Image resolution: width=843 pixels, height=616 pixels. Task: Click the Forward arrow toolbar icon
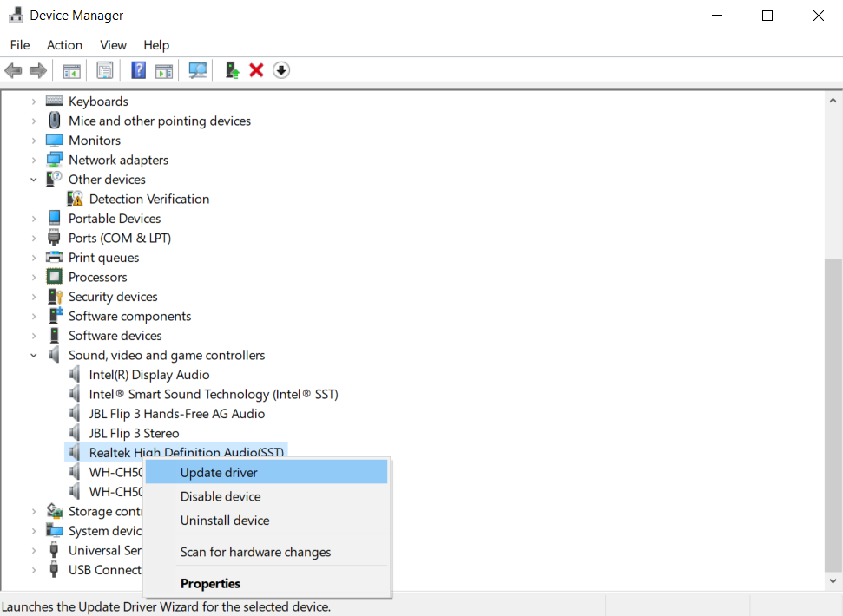point(37,70)
